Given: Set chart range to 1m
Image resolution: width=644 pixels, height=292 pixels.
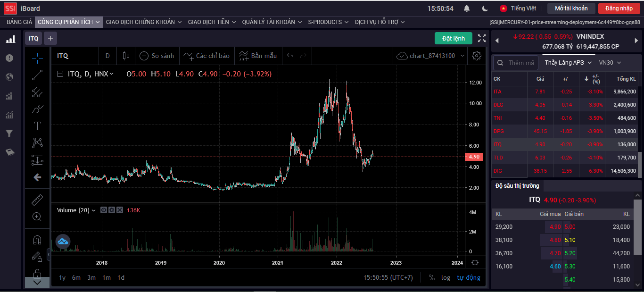Looking at the screenshot, I should click(x=107, y=277).
